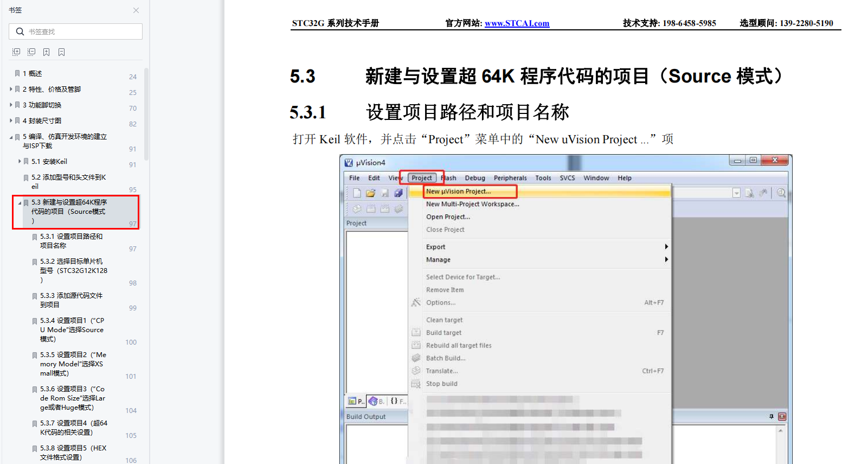868x464 pixels.
Task: Click the Rebuild toolbar icon below Save
Action: (x=385, y=208)
